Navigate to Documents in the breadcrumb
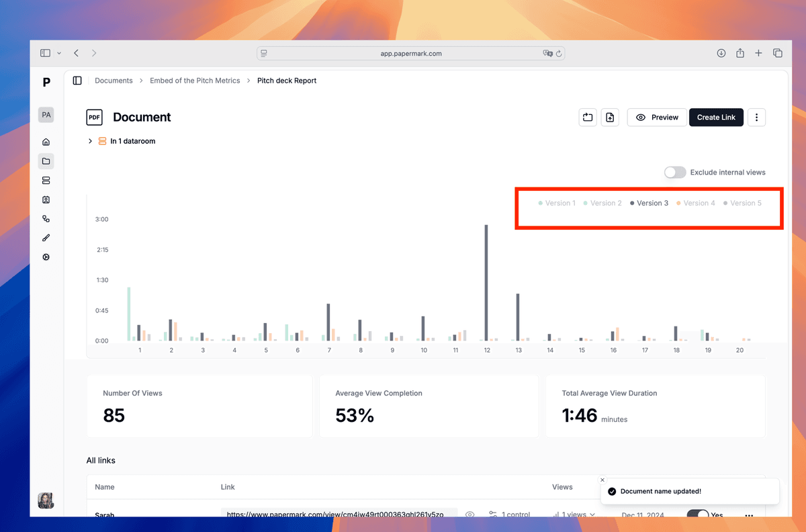The height and width of the screenshot is (532, 806). coord(114,81)
